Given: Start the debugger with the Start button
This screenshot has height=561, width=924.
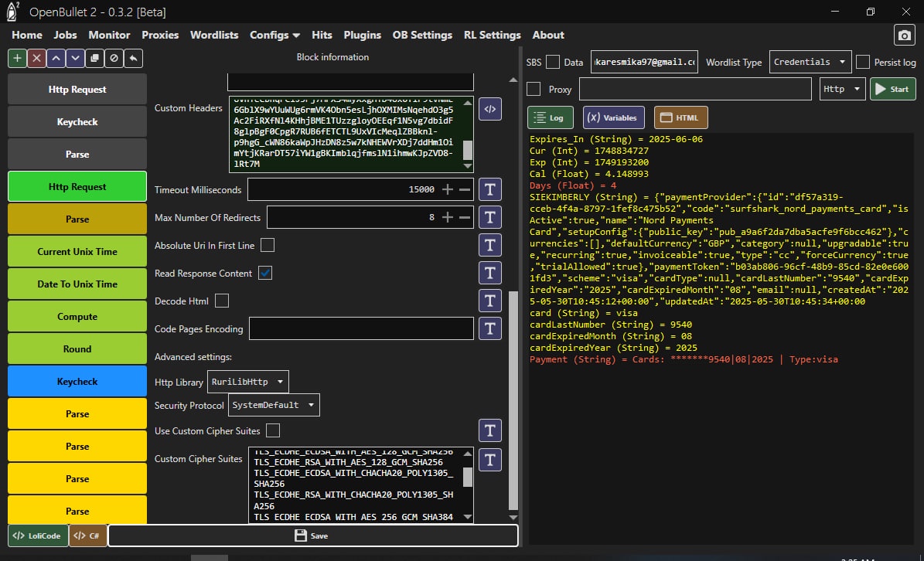Looking at the screenshot, I should 893,89.
